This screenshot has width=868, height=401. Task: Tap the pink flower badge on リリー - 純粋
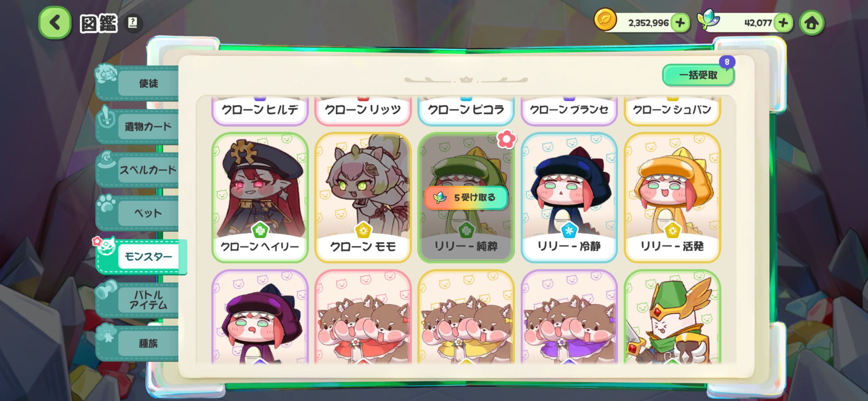pos(506,139)
